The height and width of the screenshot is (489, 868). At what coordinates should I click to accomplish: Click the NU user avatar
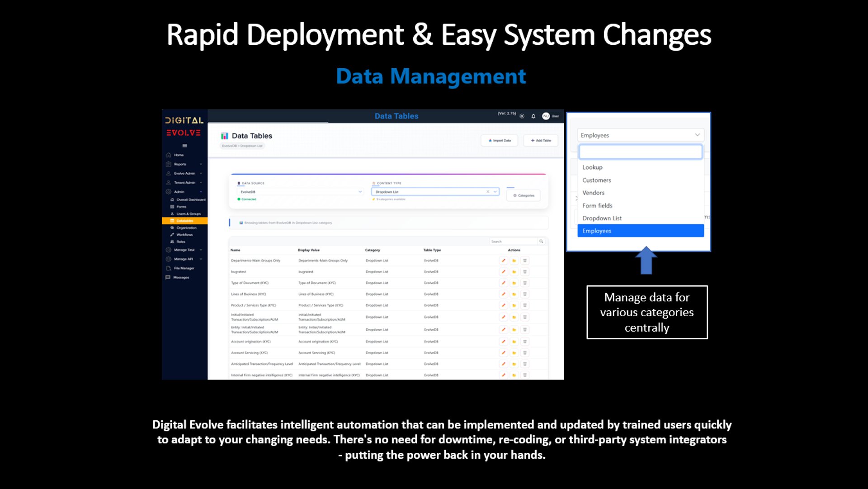[x=546, y=116]
